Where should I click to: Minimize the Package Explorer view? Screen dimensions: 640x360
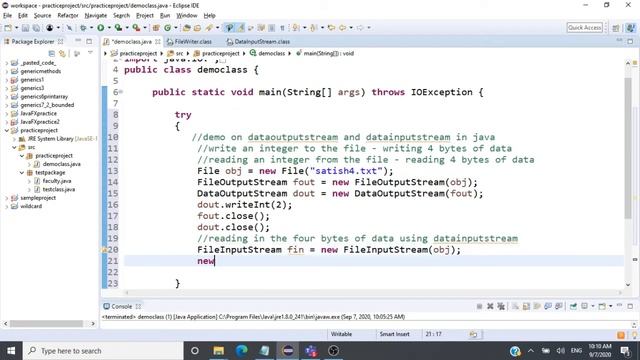tap(78, 41)
